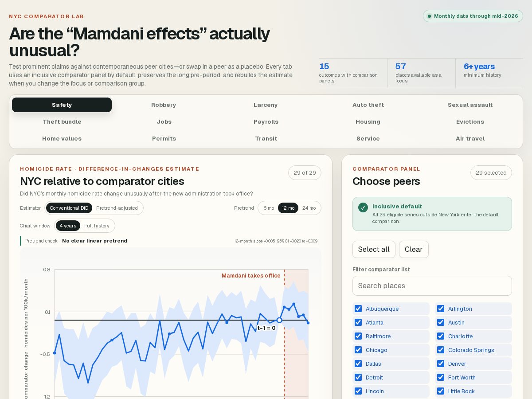Deselect the Denver checkbox
Screen dimensions: 532x399
441,364
